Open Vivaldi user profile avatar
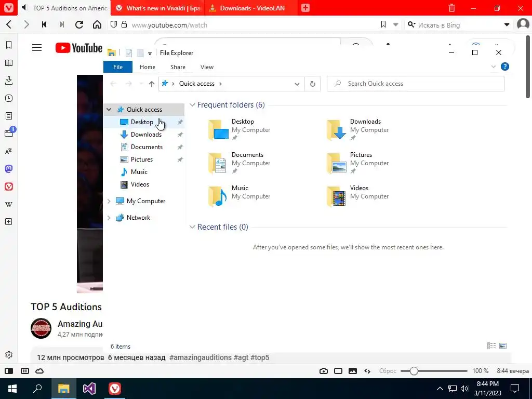532x399 pixels. [x=523, y=24]
